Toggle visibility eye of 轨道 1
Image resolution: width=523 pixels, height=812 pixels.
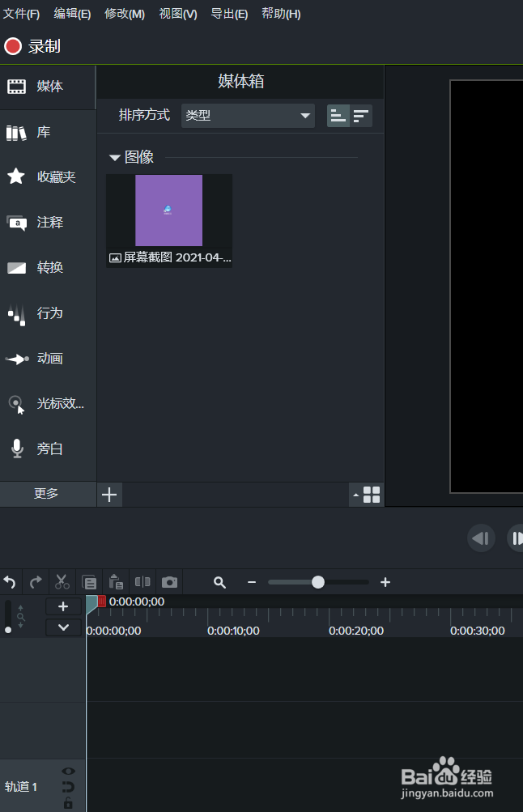(x=68, y=772)
